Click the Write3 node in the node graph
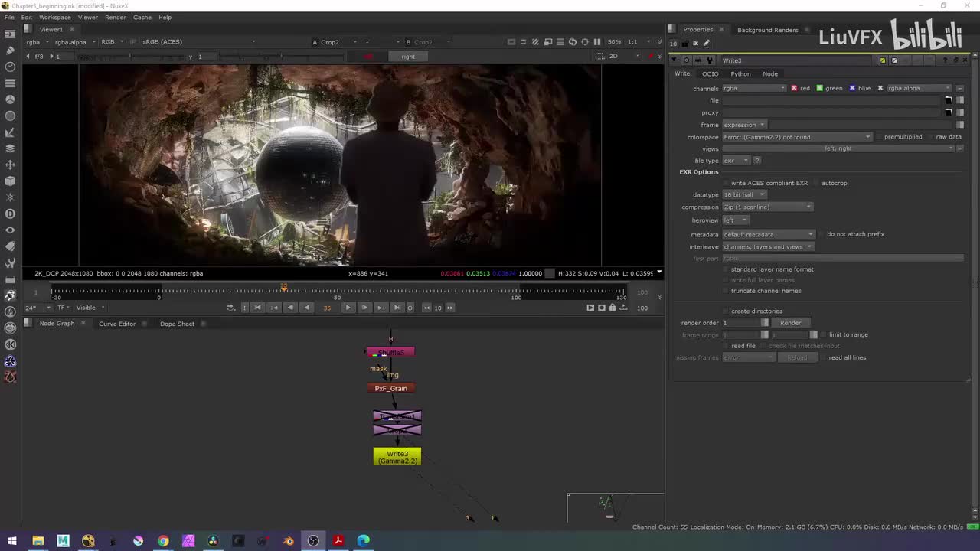Image resolution: width=980 pixels, height=551 pixels. click(397, 457)
